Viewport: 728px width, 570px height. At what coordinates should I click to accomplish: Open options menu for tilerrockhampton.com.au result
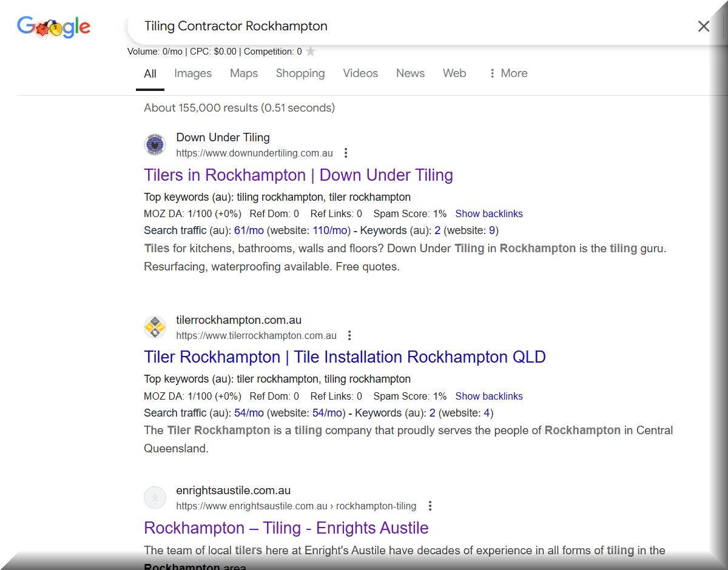click(x=349, y=335)
